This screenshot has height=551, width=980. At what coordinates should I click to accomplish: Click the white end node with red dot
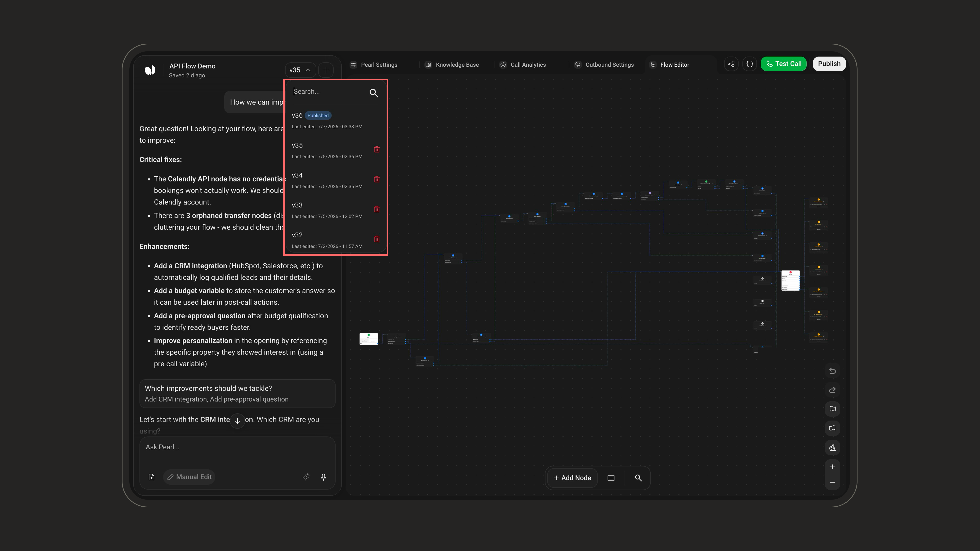(x=791, y=281)
